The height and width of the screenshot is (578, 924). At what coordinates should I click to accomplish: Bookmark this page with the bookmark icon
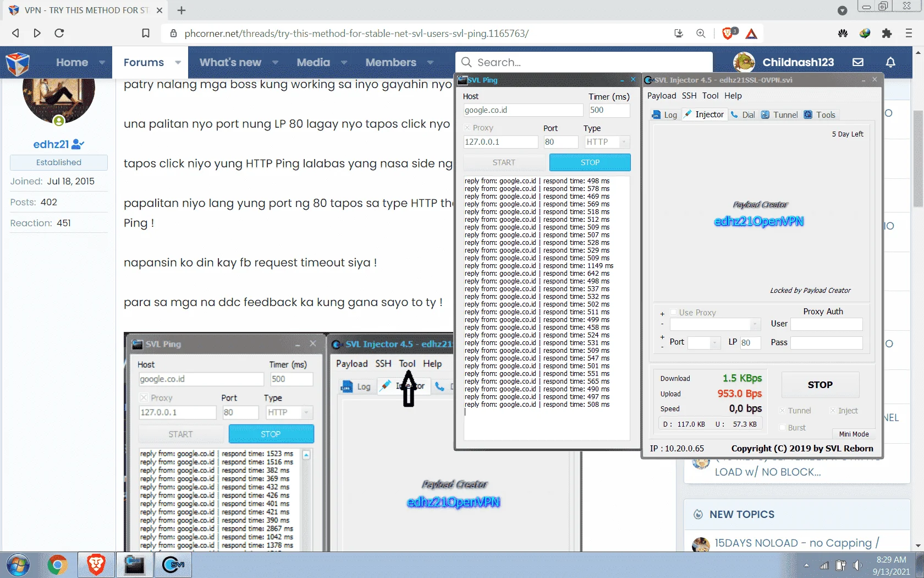point(146,33)
